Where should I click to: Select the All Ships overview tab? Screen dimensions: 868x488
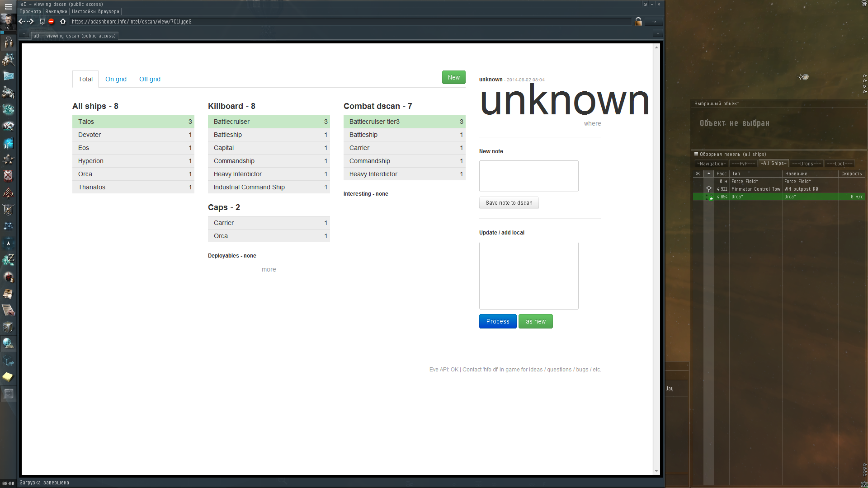pyautogui.click(x=774, y=163)
